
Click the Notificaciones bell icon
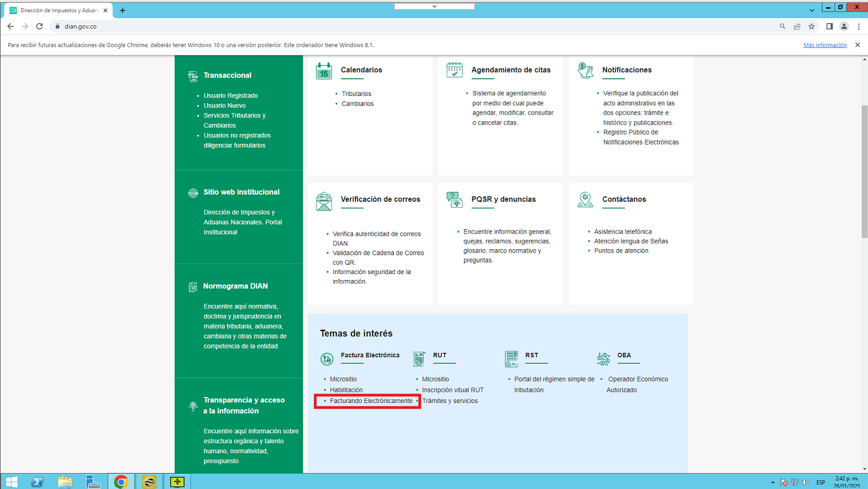(x=585, y=71)
